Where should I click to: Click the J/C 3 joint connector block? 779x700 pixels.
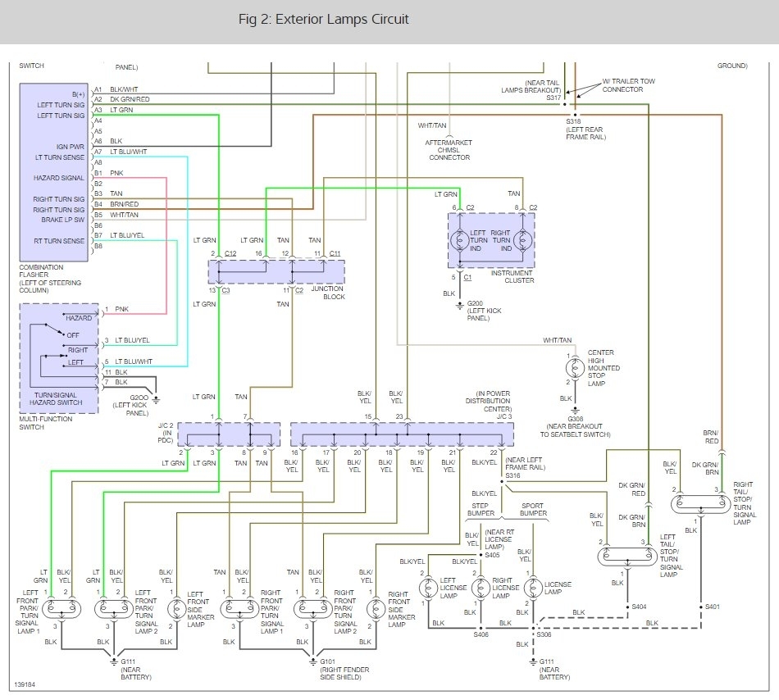402,434
